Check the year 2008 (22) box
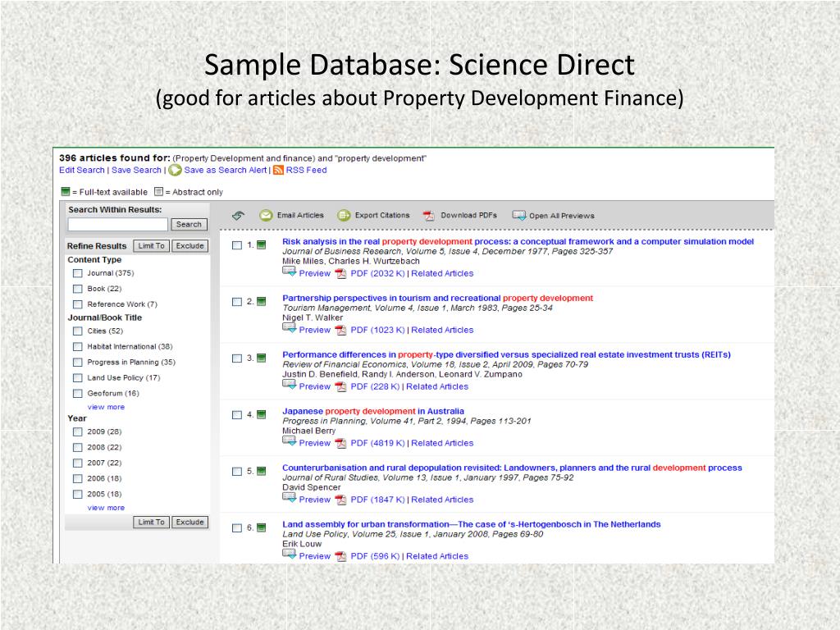Image resolution: width=840 pixels, height=630 pixels. coord(78,447)
